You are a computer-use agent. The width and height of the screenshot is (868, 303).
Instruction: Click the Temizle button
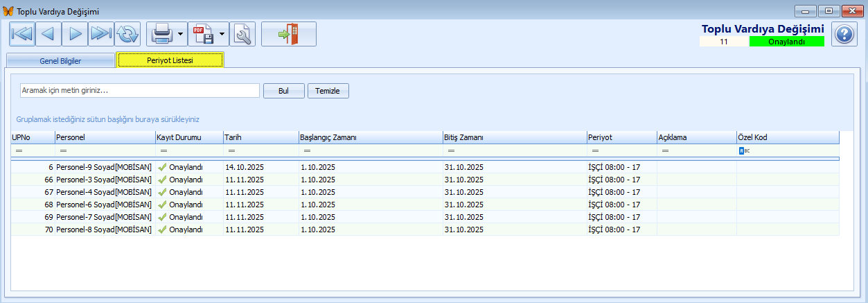(x=328, y=91)
